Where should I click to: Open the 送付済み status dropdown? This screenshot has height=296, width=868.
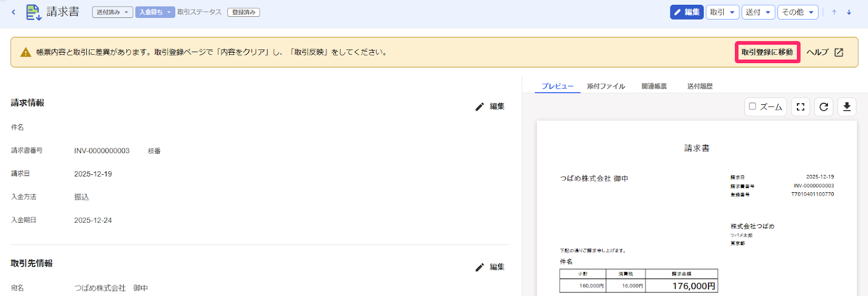(x=112, y=12)
